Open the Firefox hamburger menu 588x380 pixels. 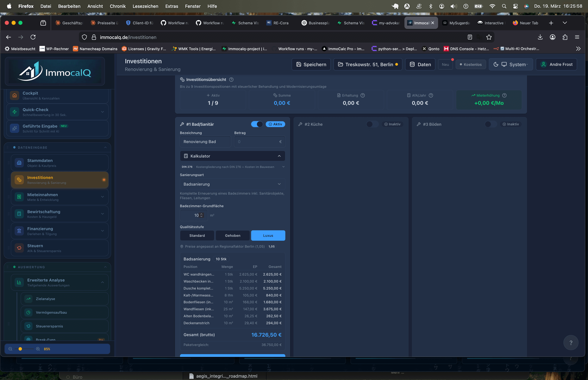pos(577,37)
